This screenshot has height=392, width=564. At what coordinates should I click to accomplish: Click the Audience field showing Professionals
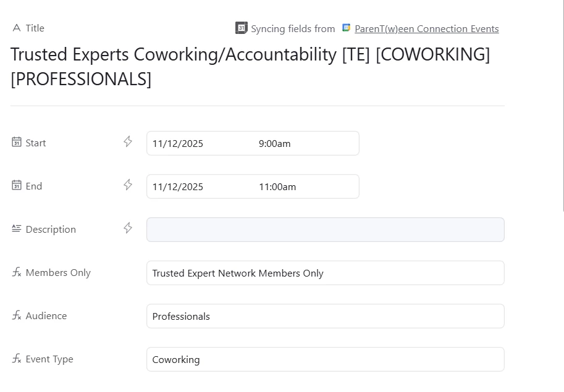click(x=325, y=316)
